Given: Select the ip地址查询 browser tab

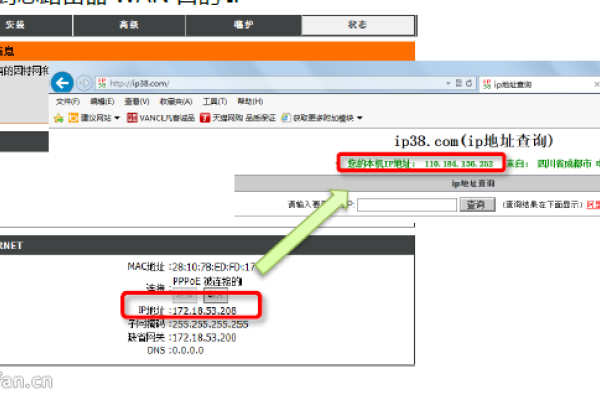Looking at the screenshot, I should tap(539, 84).
